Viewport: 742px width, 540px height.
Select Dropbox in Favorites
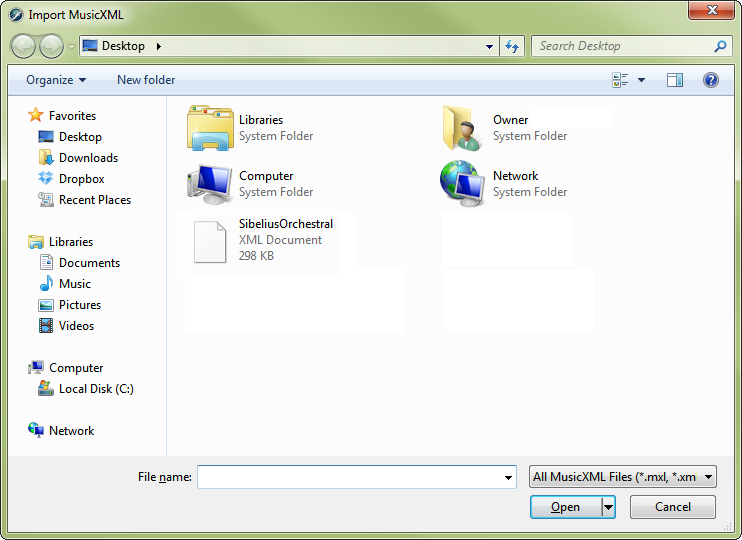pos(81,179)
